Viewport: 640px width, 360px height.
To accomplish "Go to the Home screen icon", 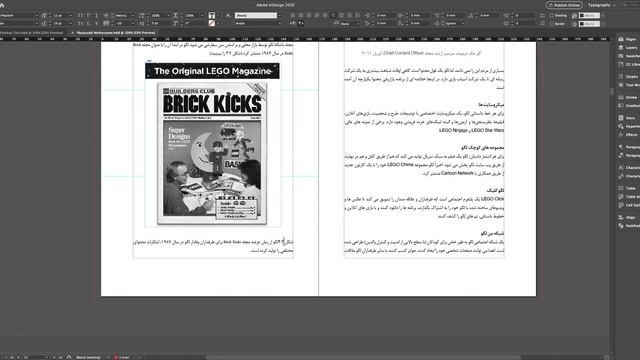I will click(x=2, y=5).
